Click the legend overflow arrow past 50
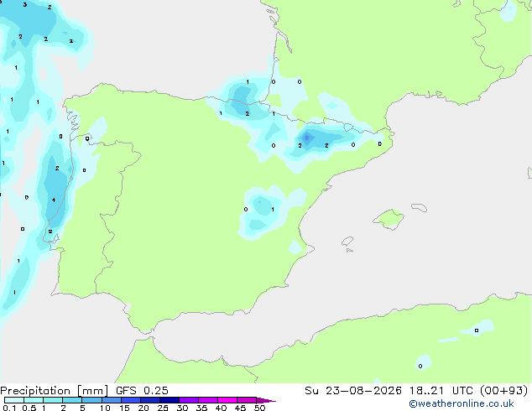This screenshot has width=532, height=411. pos(266,400)
